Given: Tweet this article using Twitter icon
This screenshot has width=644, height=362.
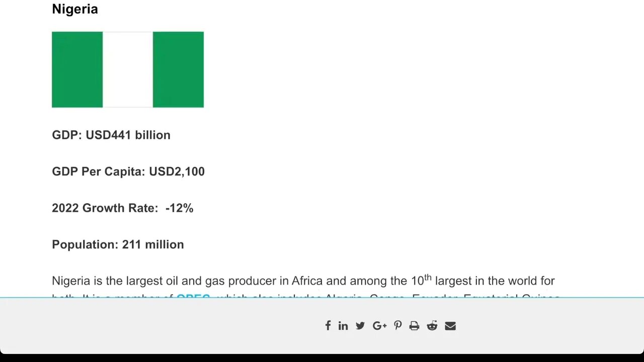Looking at the screenshot, I should coord(360,326).
